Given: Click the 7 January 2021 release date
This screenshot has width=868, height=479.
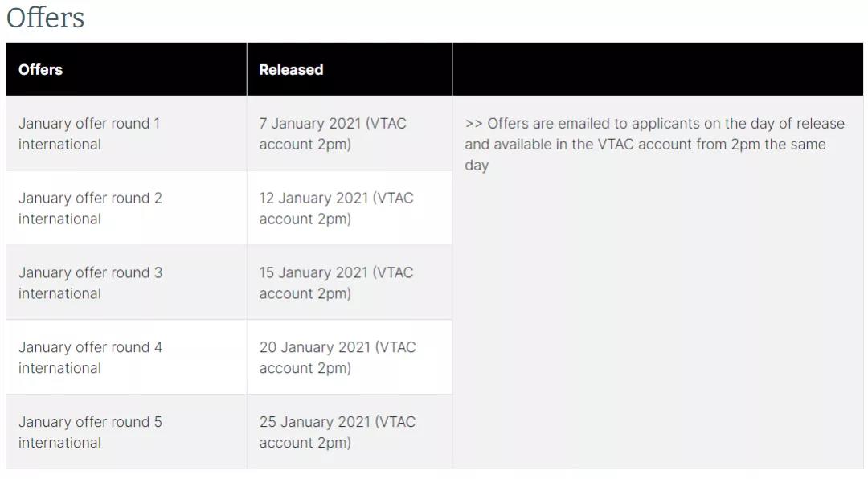Looking at the screenshot, I should (x=310, y=123).
